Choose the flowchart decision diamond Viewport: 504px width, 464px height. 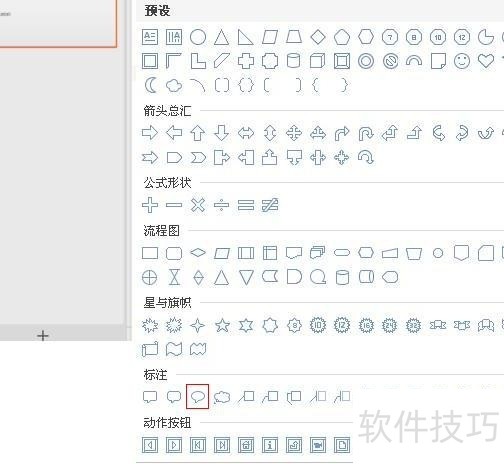click(198, 253)
